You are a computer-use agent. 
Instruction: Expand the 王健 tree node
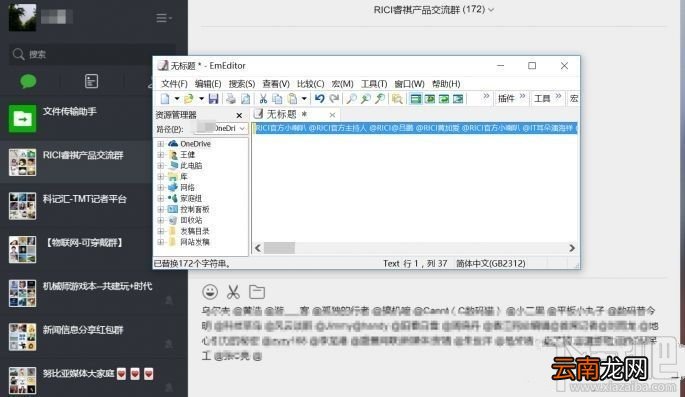coord(161,155)
